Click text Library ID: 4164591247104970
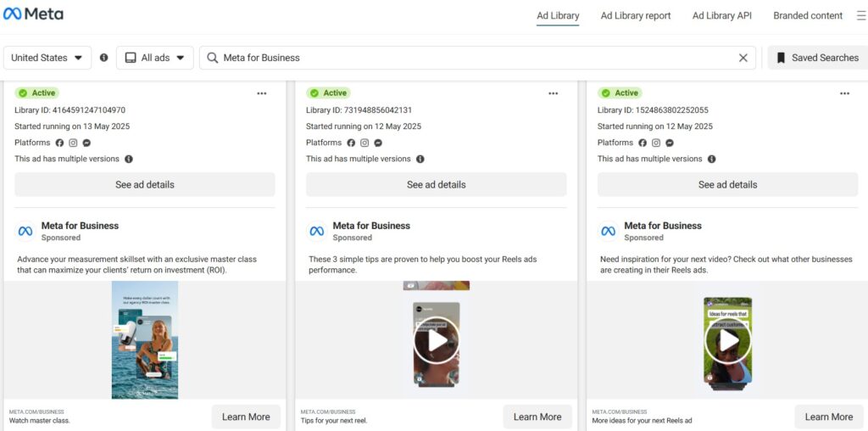The image size is (868, 431). pyautogui.click(x=70, y=110)
